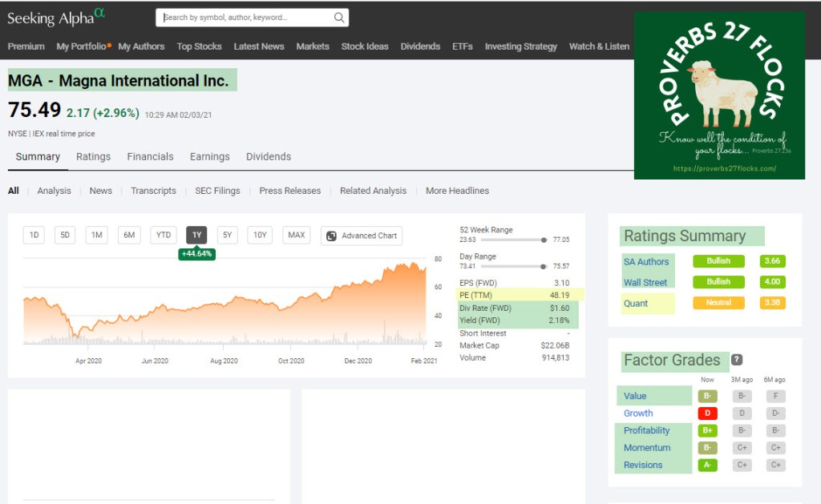Click the symbol search input field
Screen dimensions: 821x504
click(245, 18)
